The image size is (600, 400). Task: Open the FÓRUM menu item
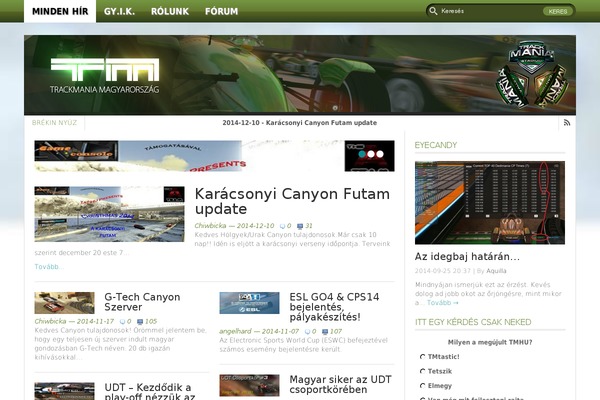[221, 11]
